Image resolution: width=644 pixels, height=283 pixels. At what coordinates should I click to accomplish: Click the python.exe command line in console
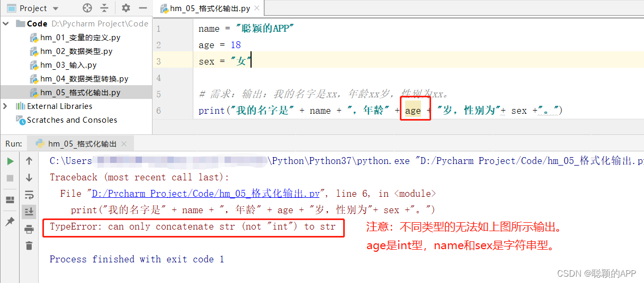(347, 161)
